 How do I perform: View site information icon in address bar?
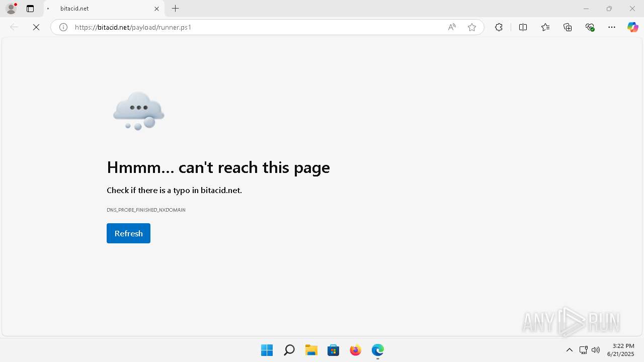[63, 27]
